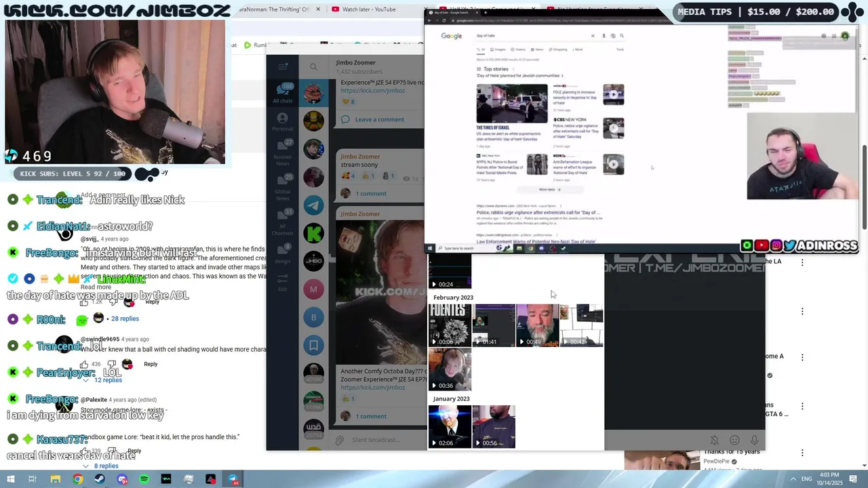The height and width of the screenshot is (488, 868).
Task: Click the thumbs-up 8 reaction
Action: [349, 102]
